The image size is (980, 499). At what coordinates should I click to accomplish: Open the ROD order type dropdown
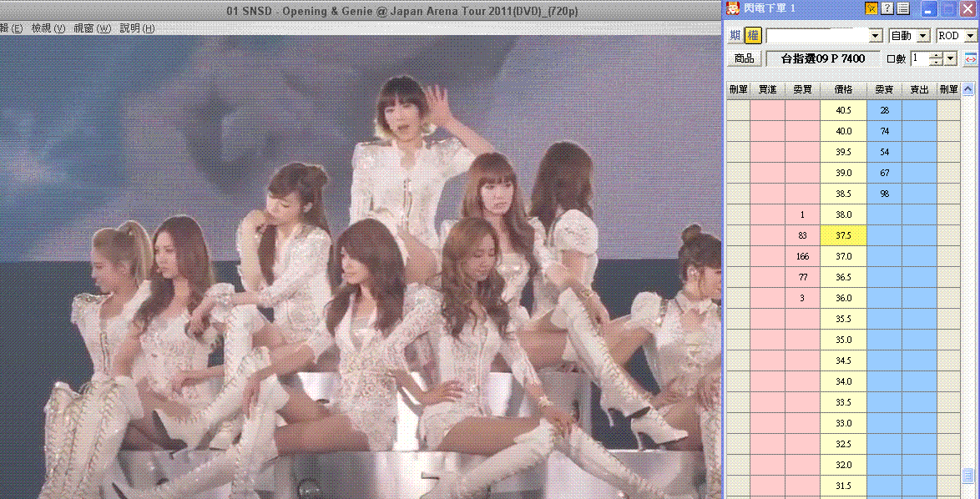(971, 36)
